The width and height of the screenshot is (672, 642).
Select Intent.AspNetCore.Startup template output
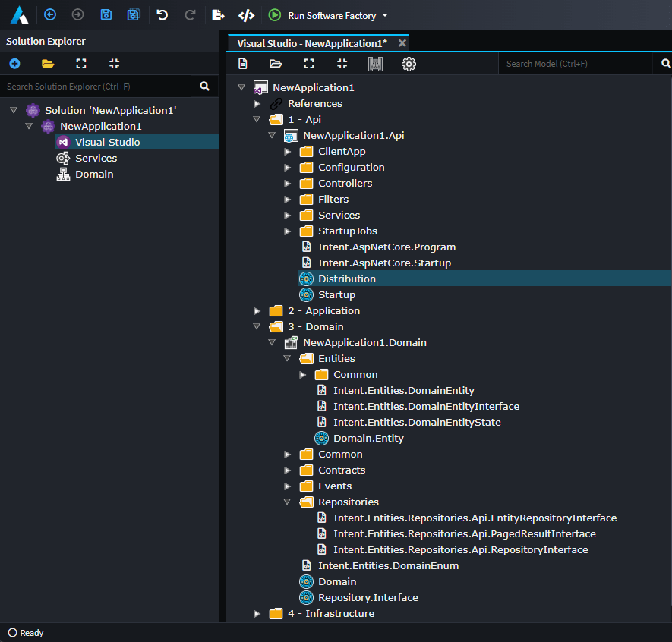384,263
